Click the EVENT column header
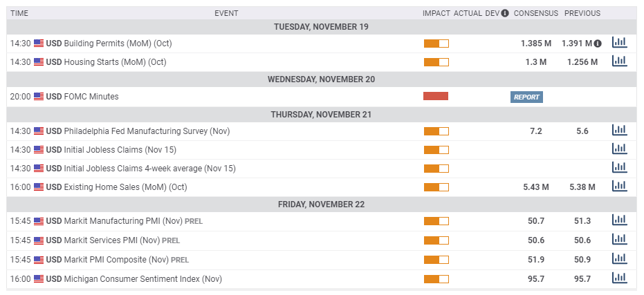The image size is (644, 295). coord(226,13)
